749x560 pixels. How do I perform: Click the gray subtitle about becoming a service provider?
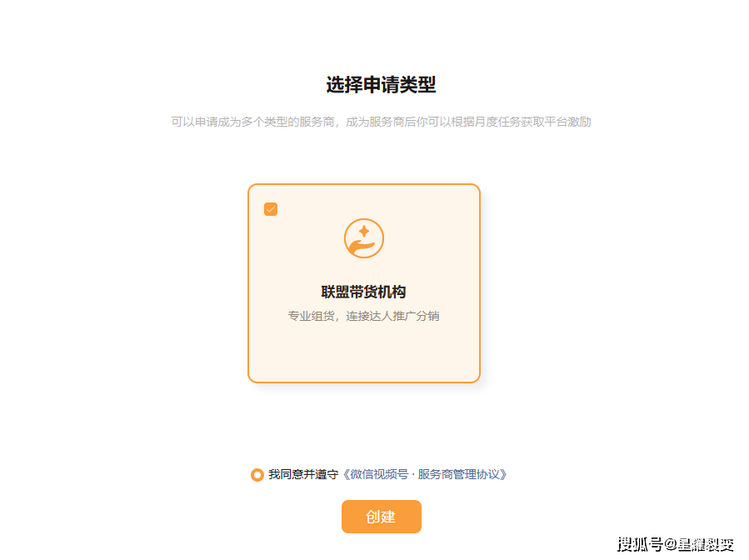[x=382, y=122]
